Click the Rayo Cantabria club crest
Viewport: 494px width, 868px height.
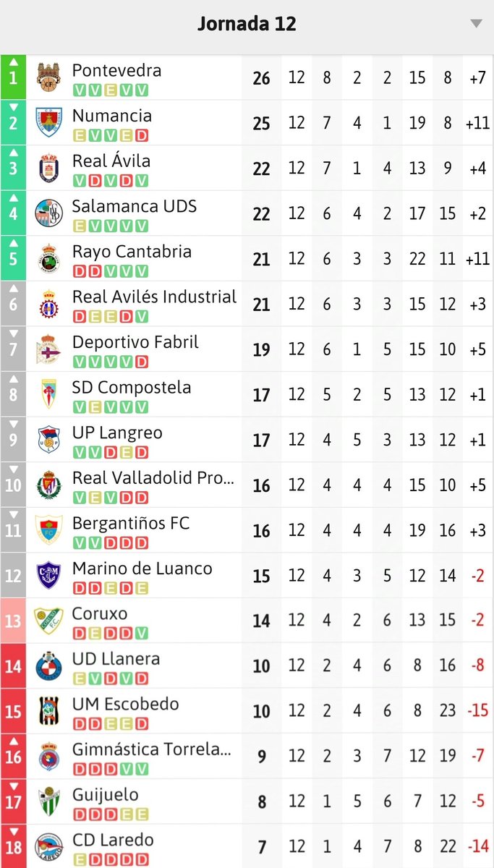coord(49,259)
